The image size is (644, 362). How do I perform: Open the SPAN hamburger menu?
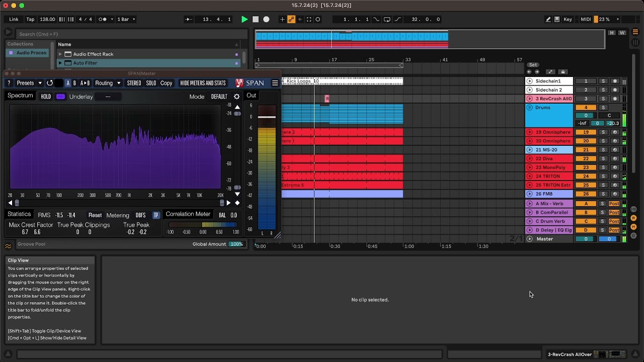click(x=275, y=83)
